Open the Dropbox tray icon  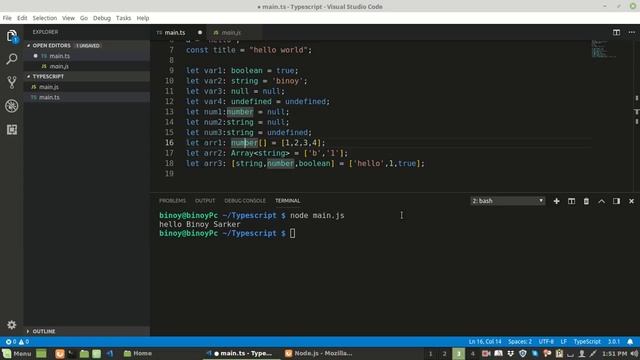(x=511, y=353)
